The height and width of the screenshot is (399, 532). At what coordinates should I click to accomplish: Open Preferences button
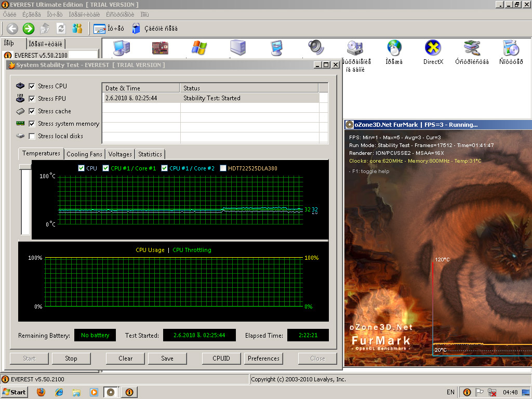coord(263,358)
